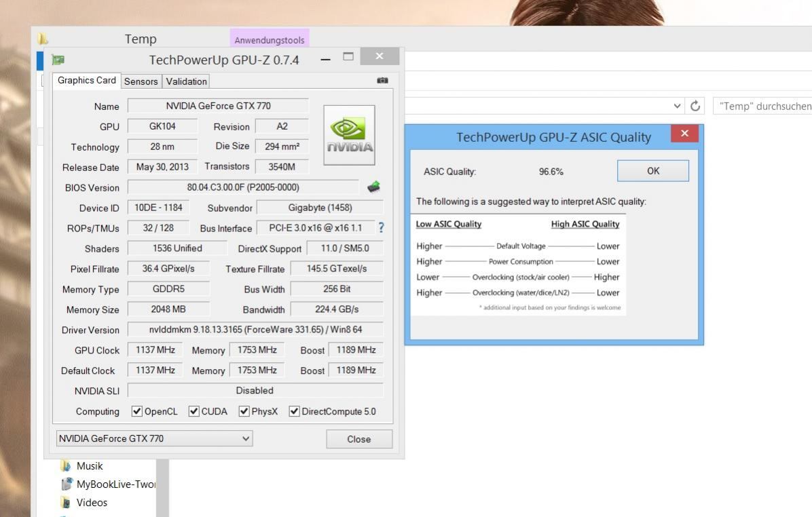Image resolution: width=812 pixels, height=517 pixels.
Task: Click the GPU codename field GK104
Action: pos(162,126)
